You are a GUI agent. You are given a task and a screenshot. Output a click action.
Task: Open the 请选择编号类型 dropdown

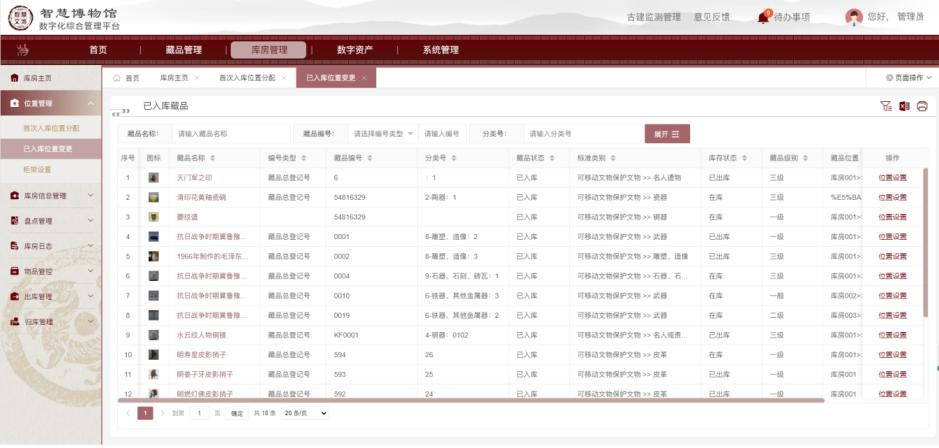(x=381, y=134)
